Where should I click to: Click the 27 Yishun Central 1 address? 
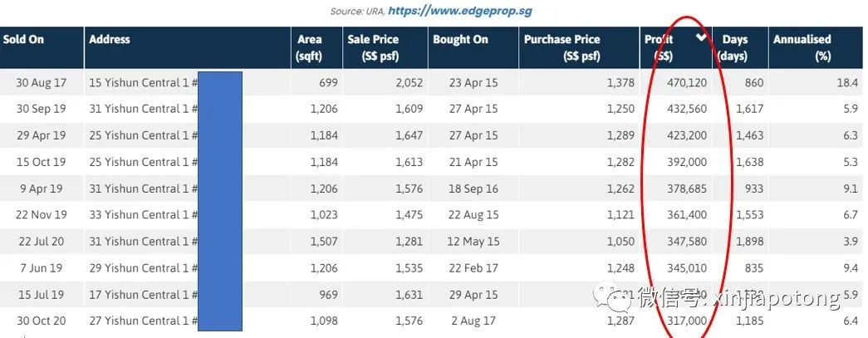pyautogui.click(x=143, y=321)
